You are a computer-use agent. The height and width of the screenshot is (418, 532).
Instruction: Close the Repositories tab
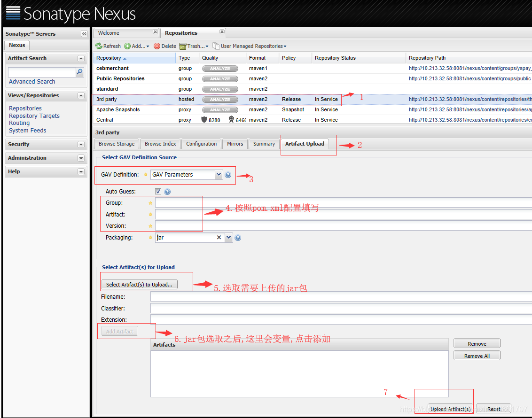222,32
